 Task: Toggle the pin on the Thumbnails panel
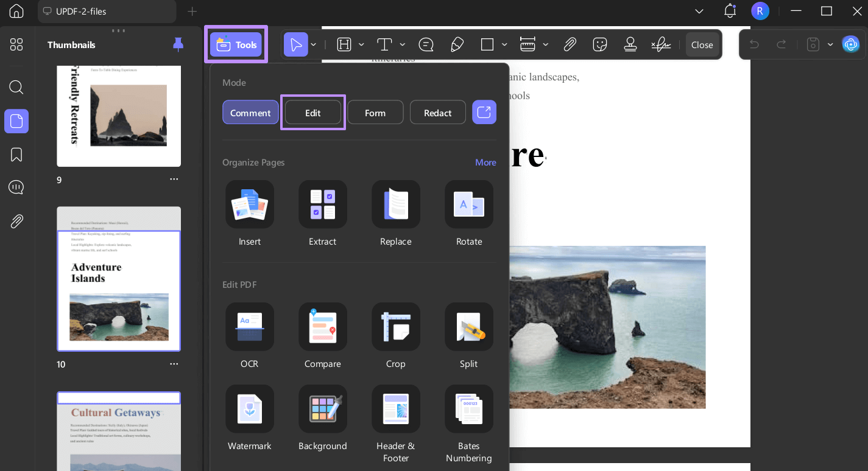coord(178,44)
